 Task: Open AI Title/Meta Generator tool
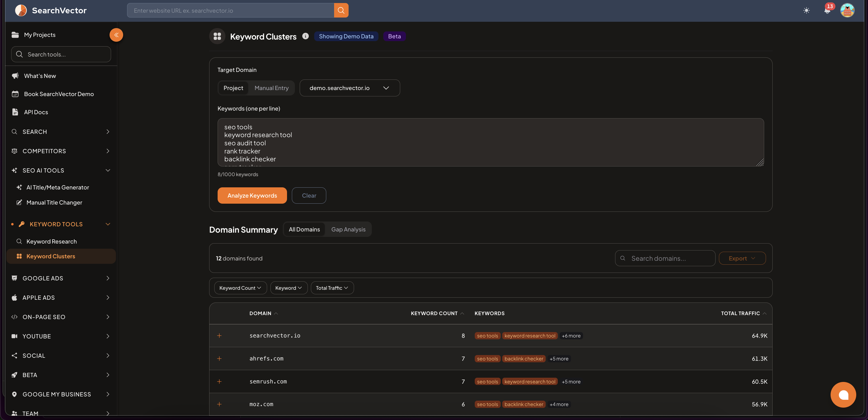pos(61,187)
